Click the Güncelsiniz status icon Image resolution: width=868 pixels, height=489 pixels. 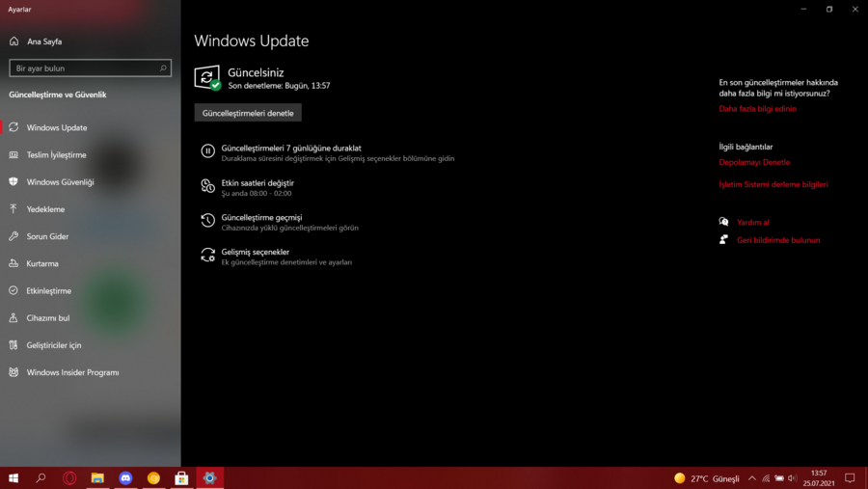click(207, 77)
